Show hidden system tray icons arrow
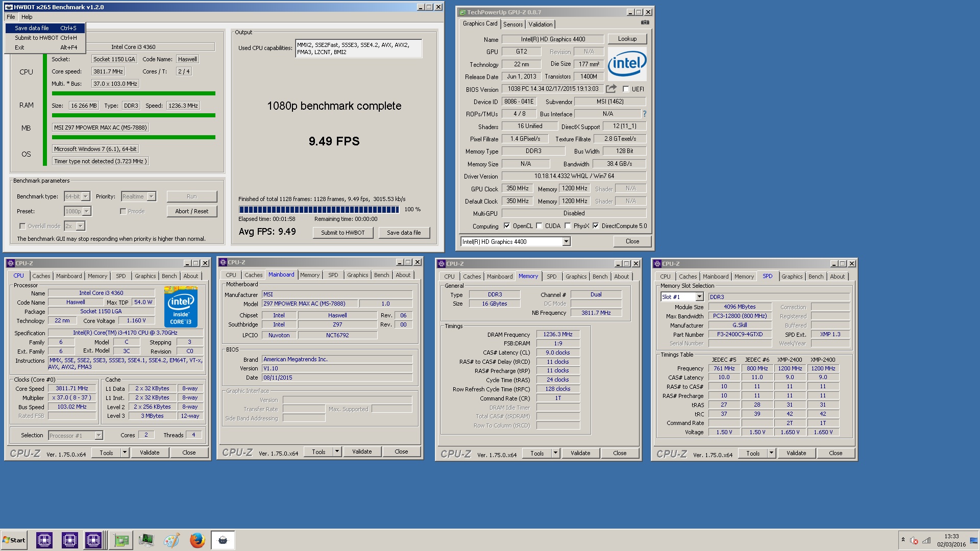The height and width of the screenshot is (551, 980). tap(903, 540)
